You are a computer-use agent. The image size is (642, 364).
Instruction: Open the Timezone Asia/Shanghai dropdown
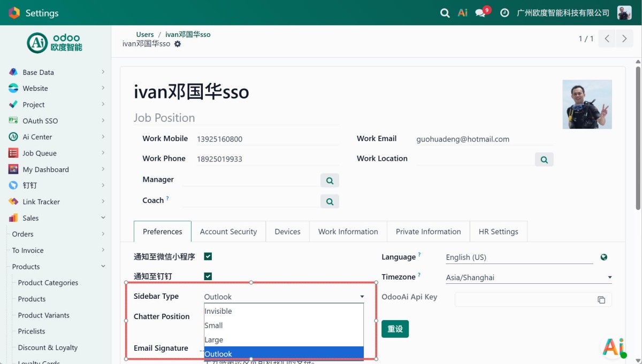click(x=529, y=277)
